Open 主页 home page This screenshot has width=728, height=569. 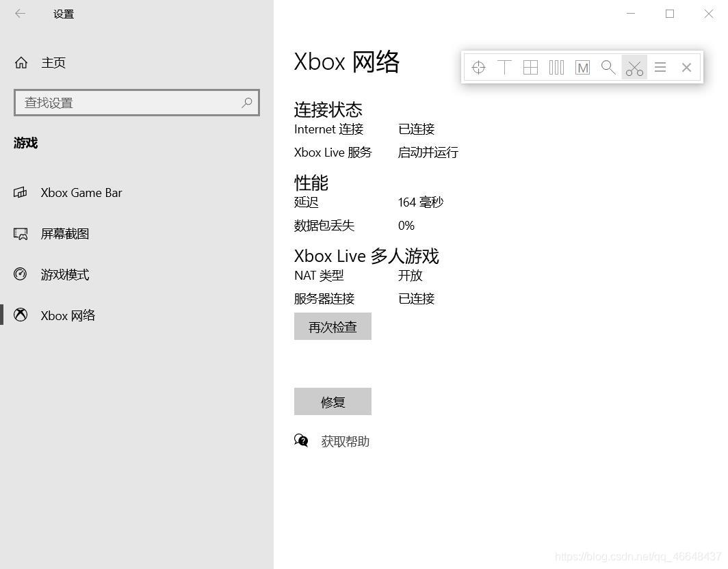pos(53,63)
